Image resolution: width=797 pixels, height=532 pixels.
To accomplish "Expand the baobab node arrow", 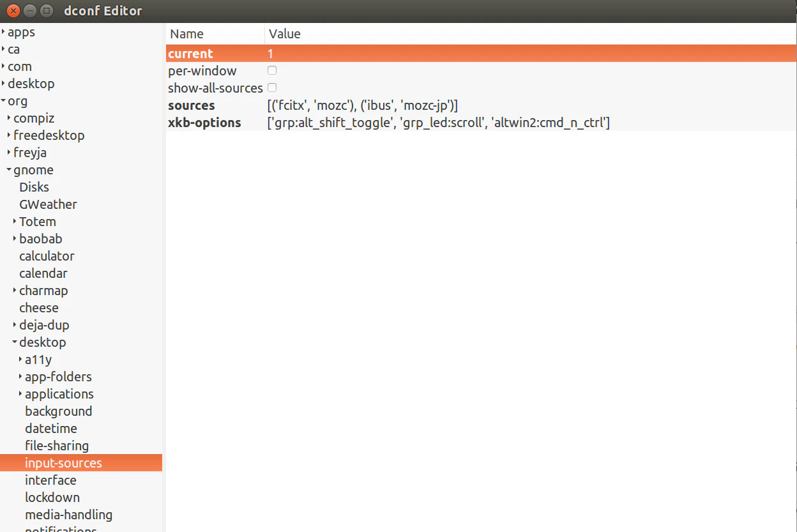I will [x=15, y=239].
